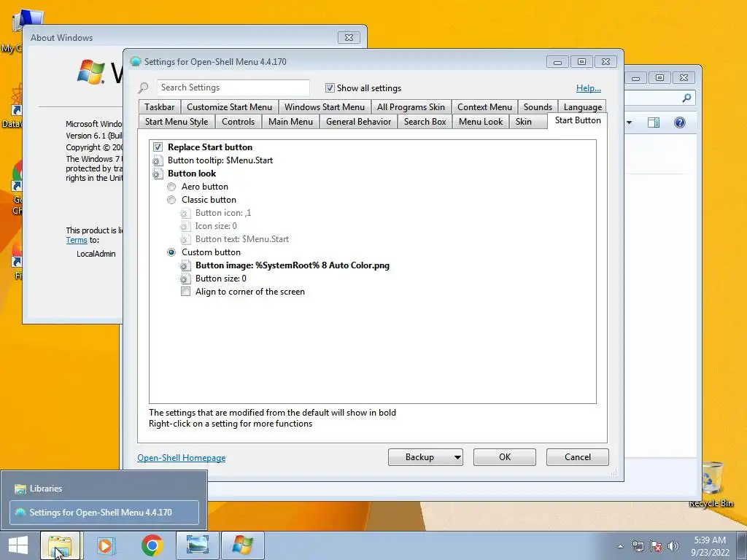Viewport: 747px width, 560px height.
Task: Switch to the Search Box tab
Action: pyautogui.click(x=425, y=122)
